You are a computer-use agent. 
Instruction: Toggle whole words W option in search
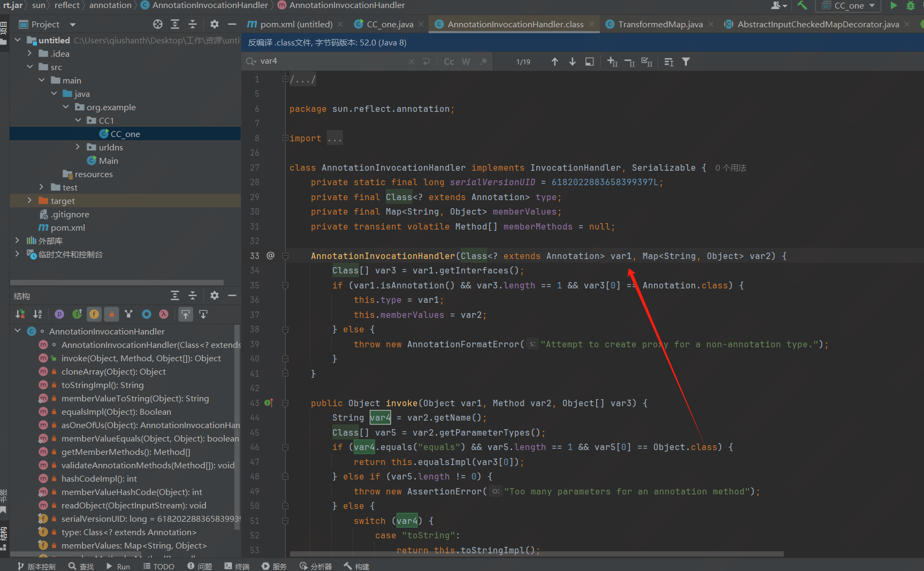[466, 62]
